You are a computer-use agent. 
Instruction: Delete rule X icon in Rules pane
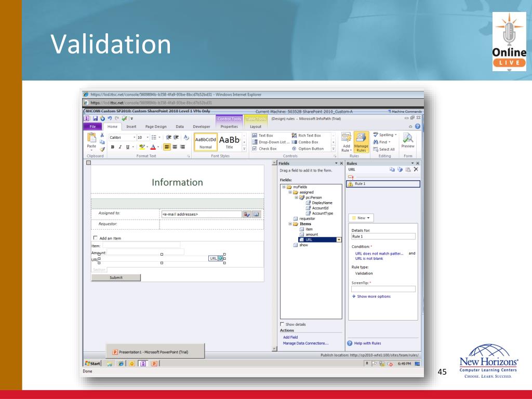point(416,169)
